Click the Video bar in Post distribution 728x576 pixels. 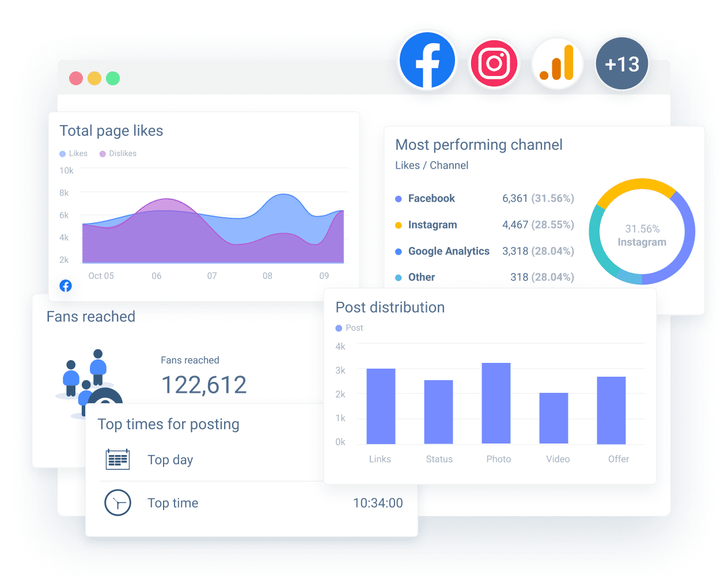point(553,418)
